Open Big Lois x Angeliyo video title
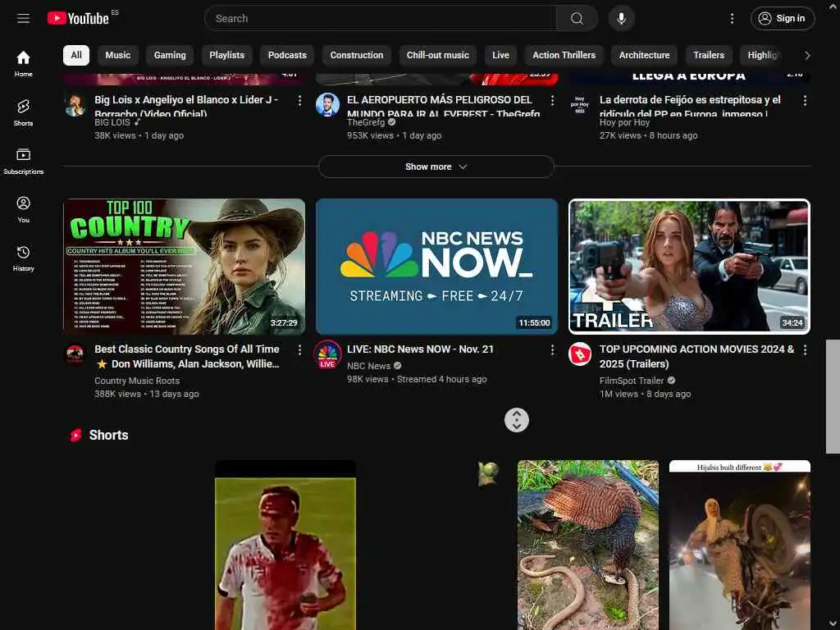The height and width of the screenshot is (630, 840). point(186,106)
